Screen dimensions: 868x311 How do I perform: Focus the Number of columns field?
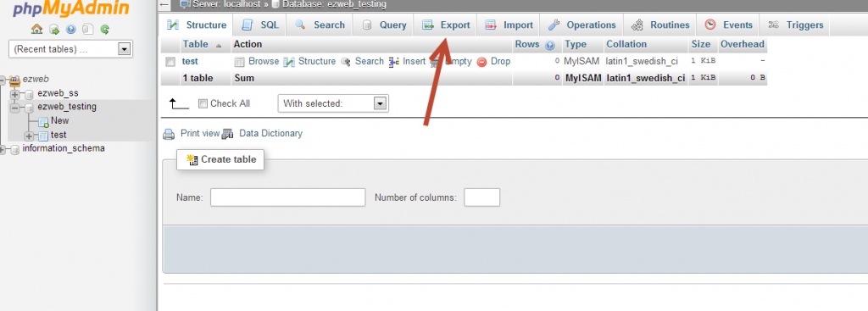(x=482, y=197)
